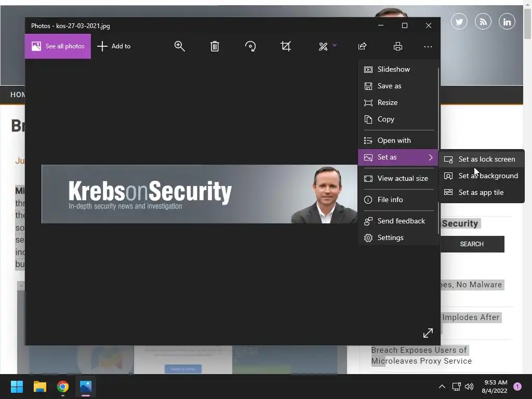The height and width of the screenshot is (399, 532).
Task: Choose Set as app tile
Action: [482, 192]
